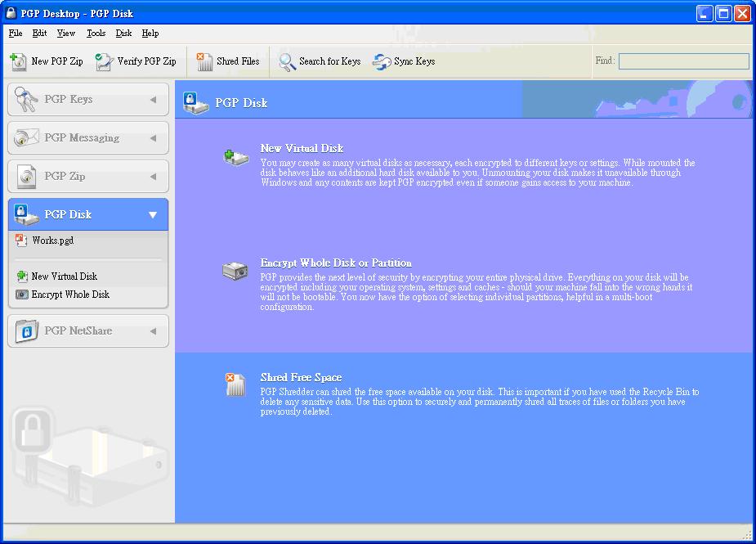756x544 pixels.
Task: Expand the PGP Zip panel arrow
Action: coord(154,177)
